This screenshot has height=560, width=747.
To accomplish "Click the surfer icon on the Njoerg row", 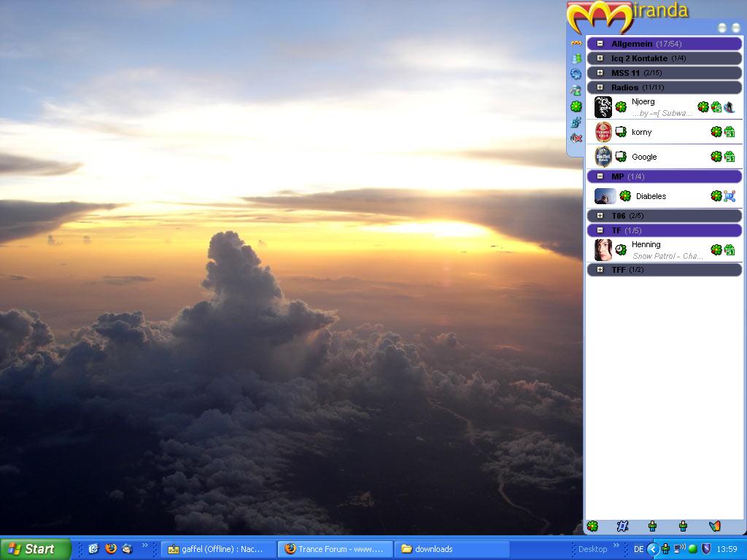I will (729, 107).
